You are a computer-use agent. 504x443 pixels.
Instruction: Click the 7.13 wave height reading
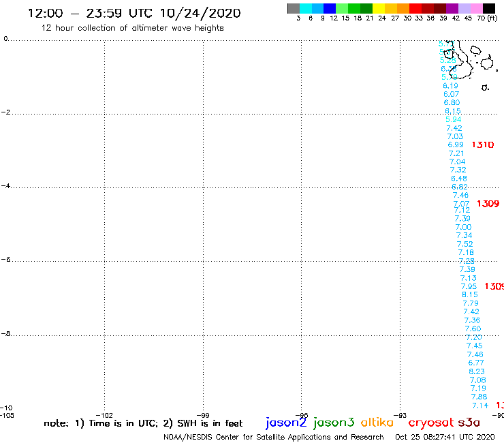coord(469,278)
